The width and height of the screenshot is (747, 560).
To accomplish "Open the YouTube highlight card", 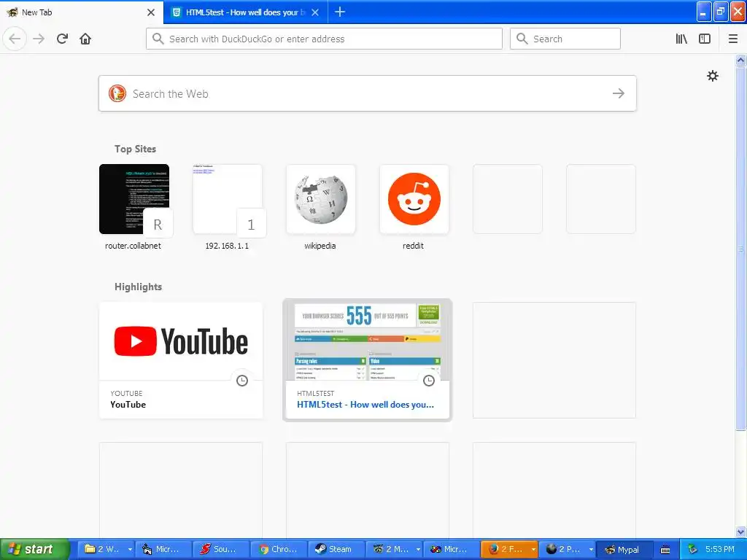I will [x=181, y=360].
